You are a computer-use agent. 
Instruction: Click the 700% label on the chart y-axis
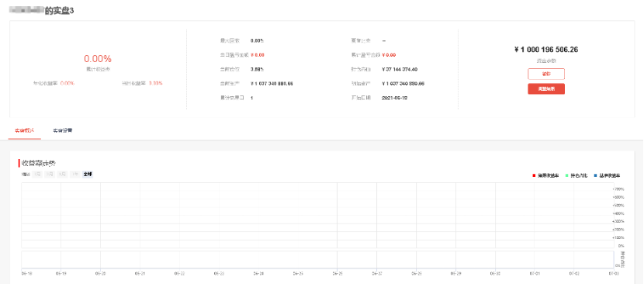click(x=618, y=189)
